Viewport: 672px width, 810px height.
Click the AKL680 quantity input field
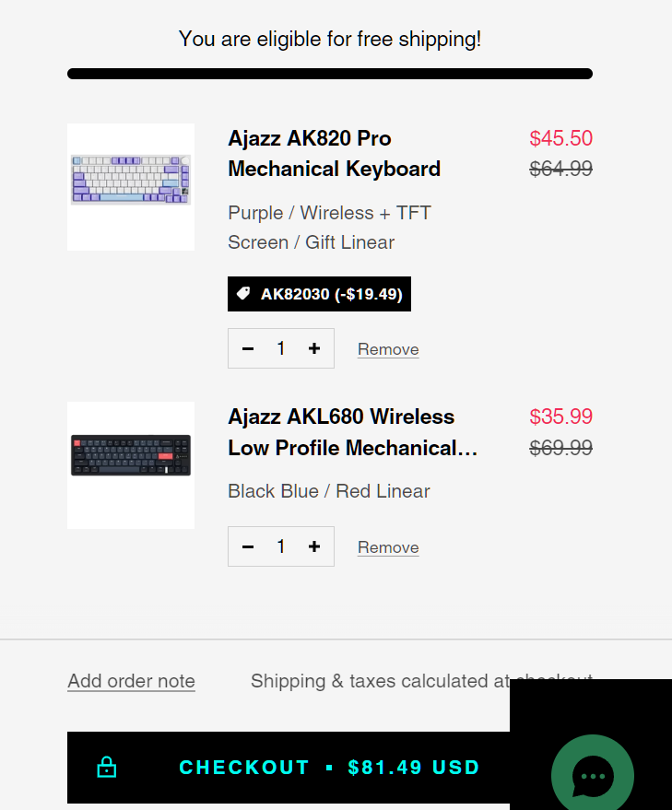(281, 546)
